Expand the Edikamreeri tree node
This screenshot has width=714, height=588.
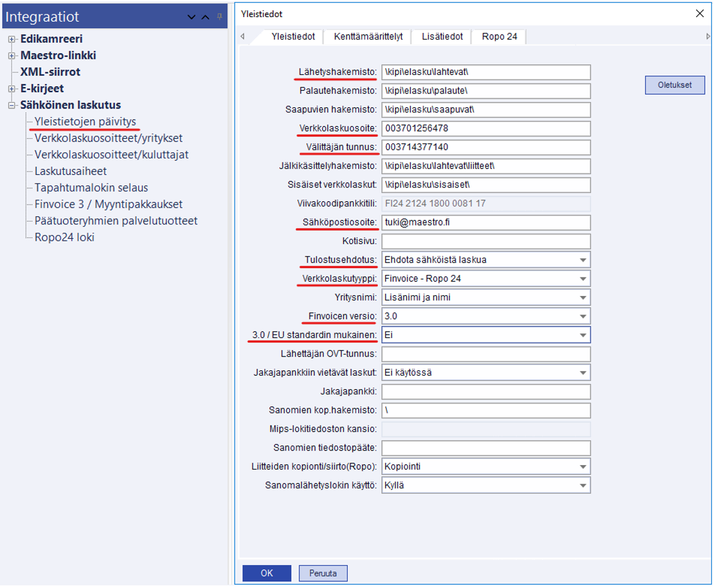point(11,39)
